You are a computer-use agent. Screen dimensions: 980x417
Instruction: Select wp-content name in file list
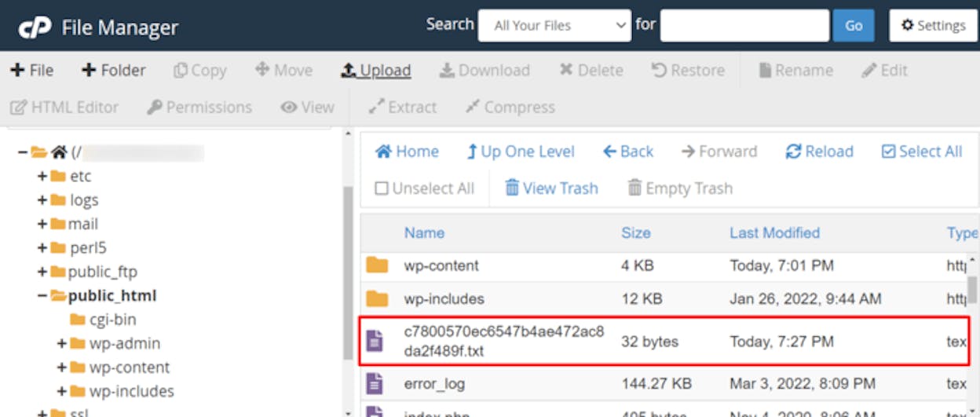pos(441,265)
